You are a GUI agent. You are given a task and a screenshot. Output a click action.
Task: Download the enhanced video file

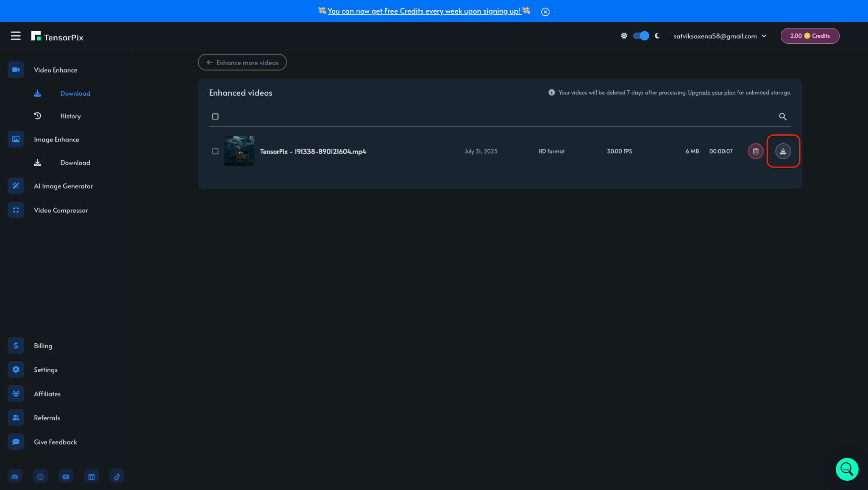click(783, 151)
